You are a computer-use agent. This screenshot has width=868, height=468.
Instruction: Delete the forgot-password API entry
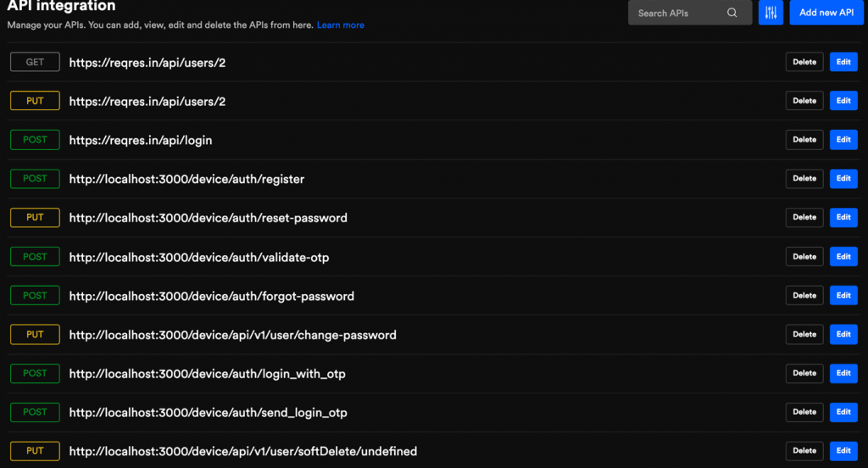(x=804, y=295)
